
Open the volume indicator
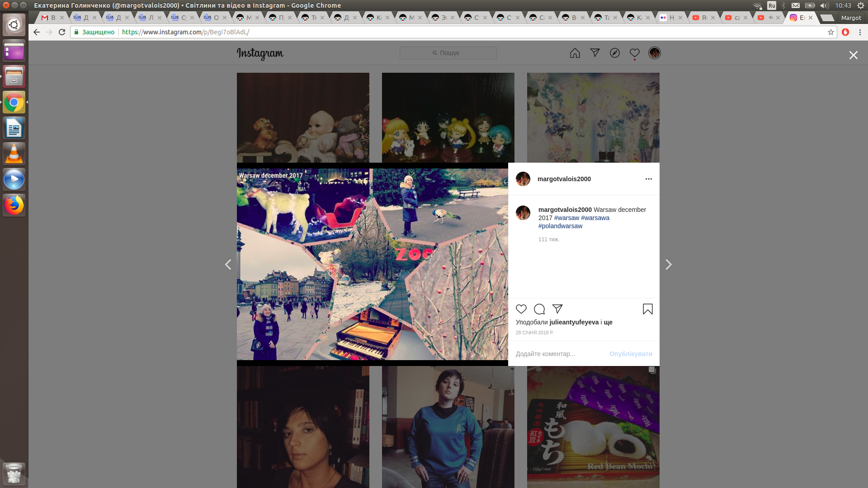(824, 5)
